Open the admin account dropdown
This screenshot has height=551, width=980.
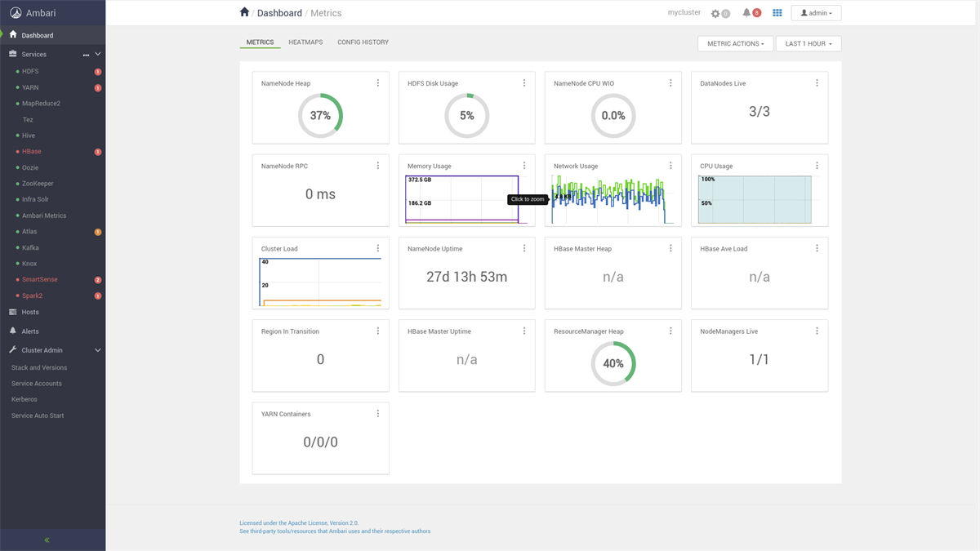click(x=816, y=12)
